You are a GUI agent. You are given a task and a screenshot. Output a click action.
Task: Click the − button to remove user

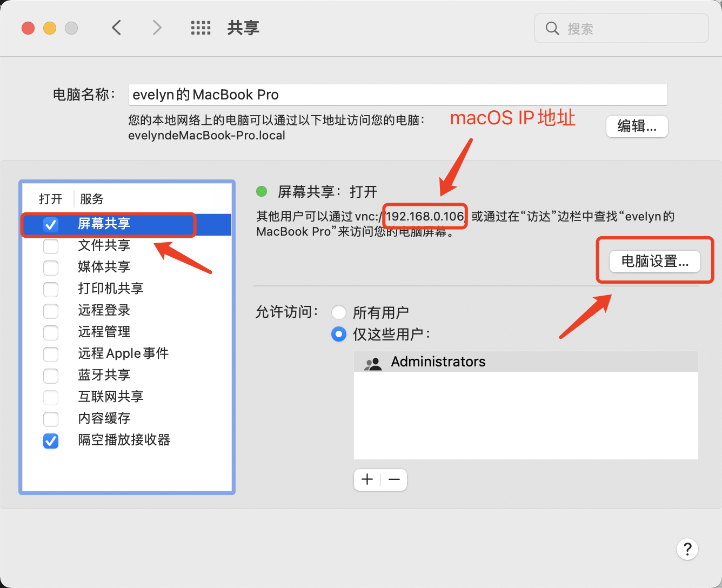point(394,480)
